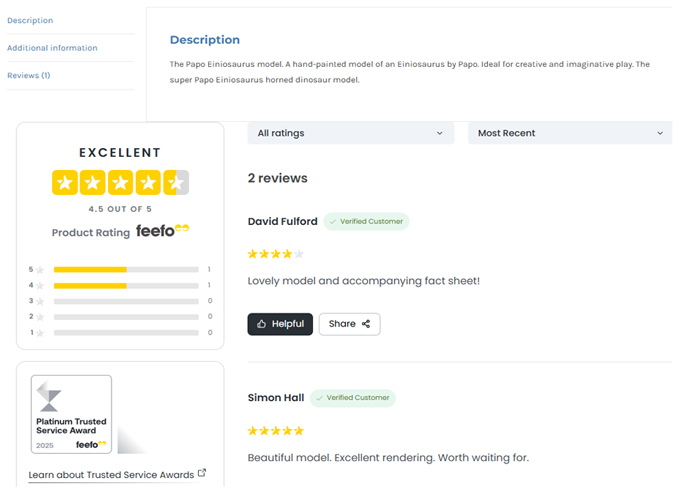Switch to the Description tab
Screen dimensions: 680x493
pos(30,20)
